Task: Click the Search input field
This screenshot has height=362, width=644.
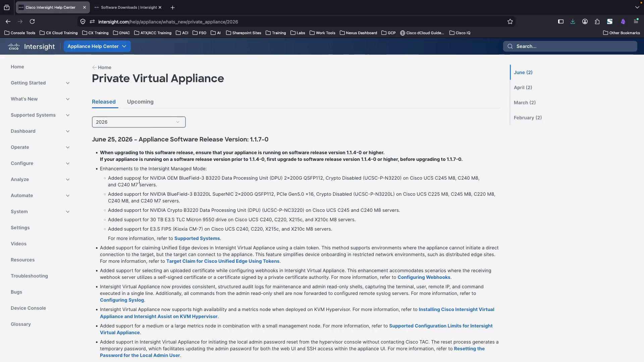Action: coord(570,46)
